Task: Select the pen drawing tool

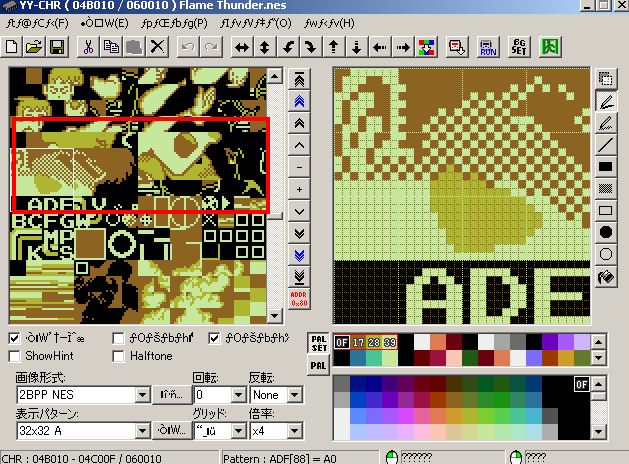Action: 606,101
